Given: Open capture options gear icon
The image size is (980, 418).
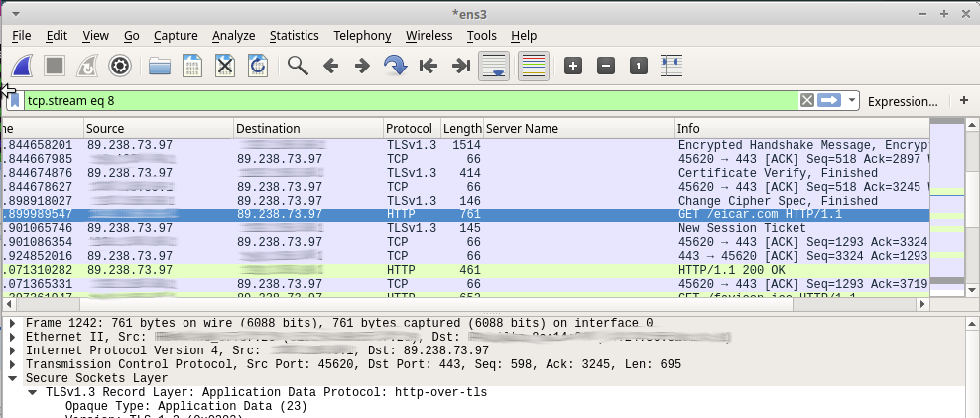Looking at the screenshot, I should coord(121,67).
